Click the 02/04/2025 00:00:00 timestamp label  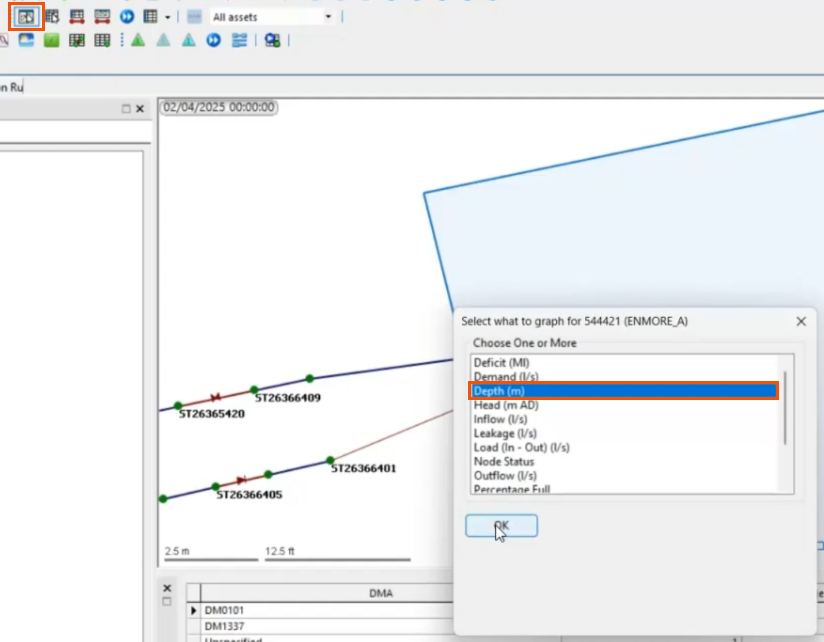[x=219, y=107]
